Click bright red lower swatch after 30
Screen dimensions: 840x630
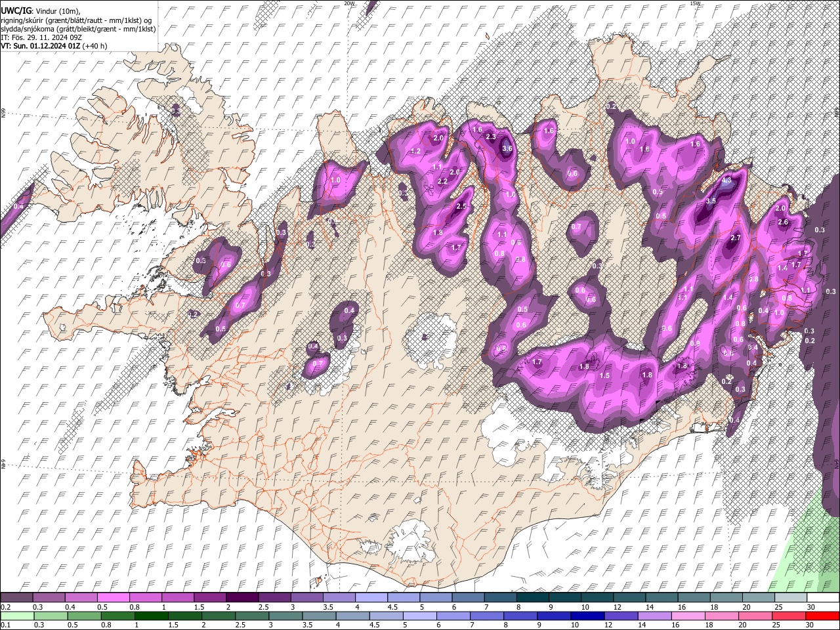[x=823, y=616]
